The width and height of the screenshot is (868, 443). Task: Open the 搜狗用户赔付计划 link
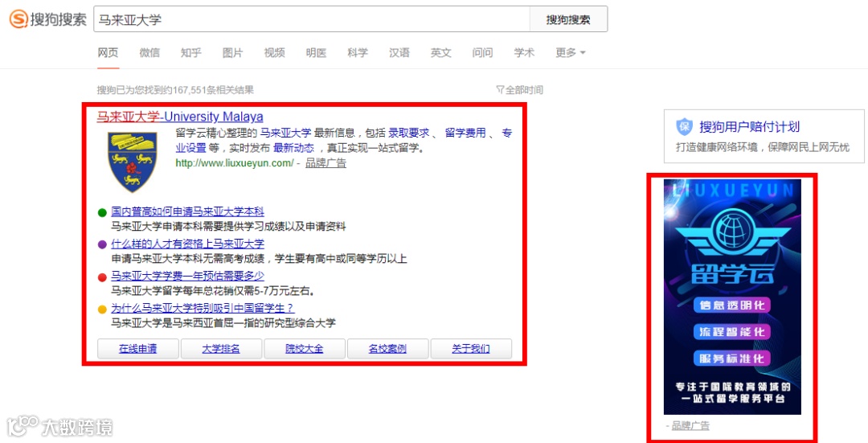point(750,127)
